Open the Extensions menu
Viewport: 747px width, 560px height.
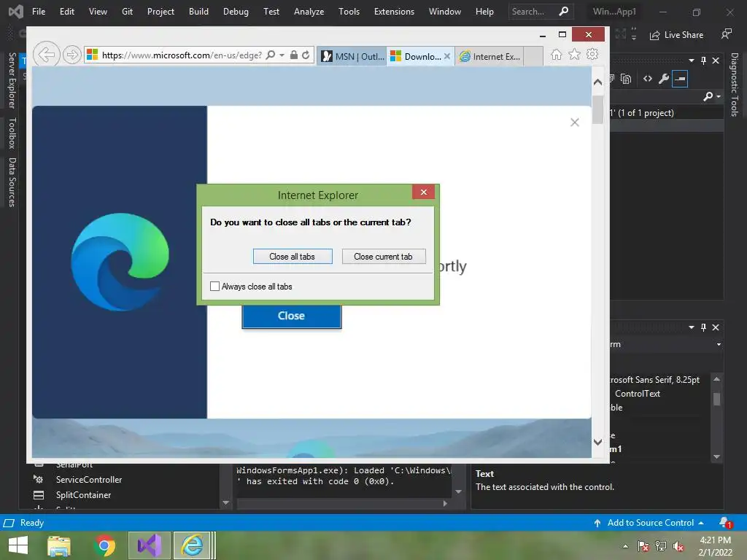tap(394, 12)
